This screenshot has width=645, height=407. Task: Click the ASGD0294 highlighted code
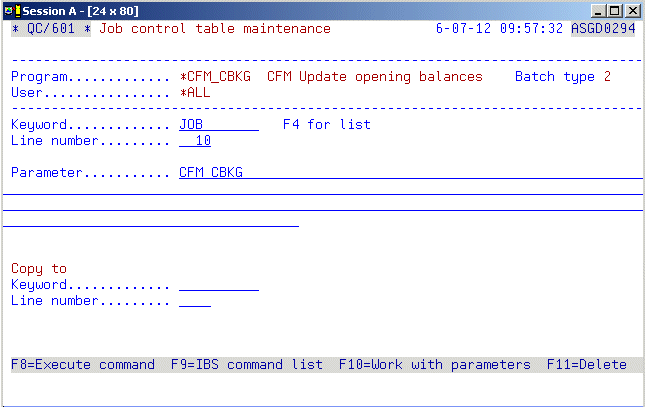click(602, 29)
